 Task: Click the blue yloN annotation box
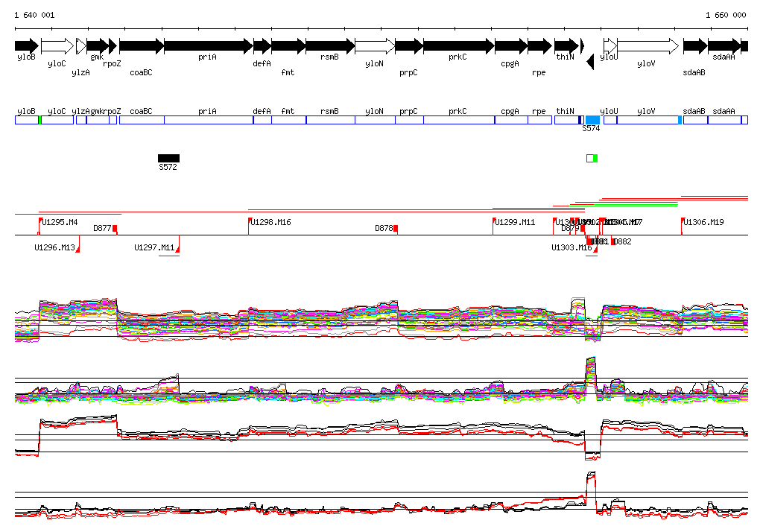(376, 120)
